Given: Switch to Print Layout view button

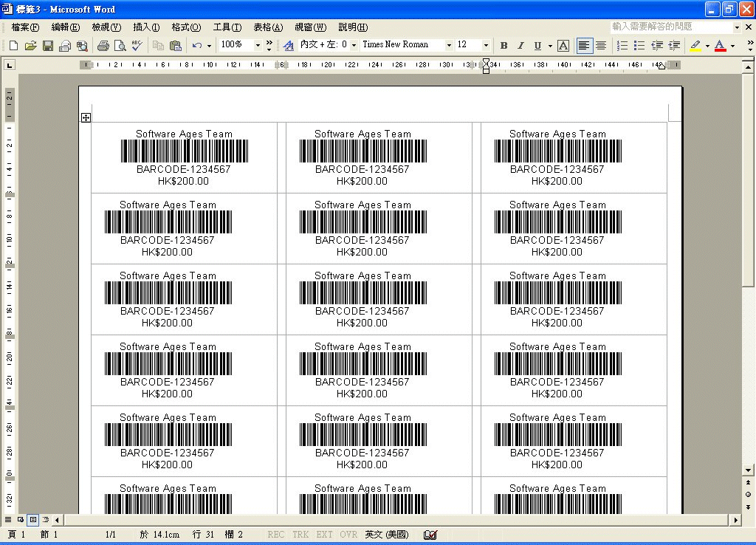Looking at the screenshot, I should click(x=32, y=520).
